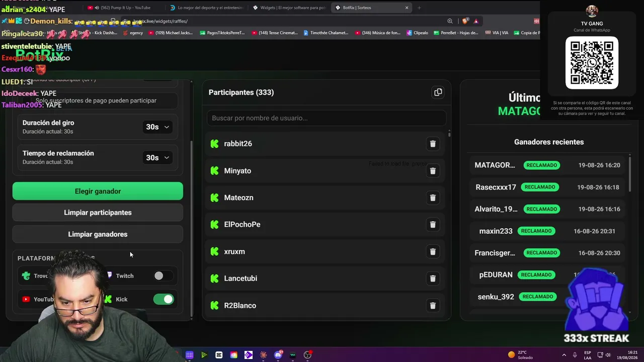
Task: Click the Kick logo beside rabbit26
Action: click(215, 144)
